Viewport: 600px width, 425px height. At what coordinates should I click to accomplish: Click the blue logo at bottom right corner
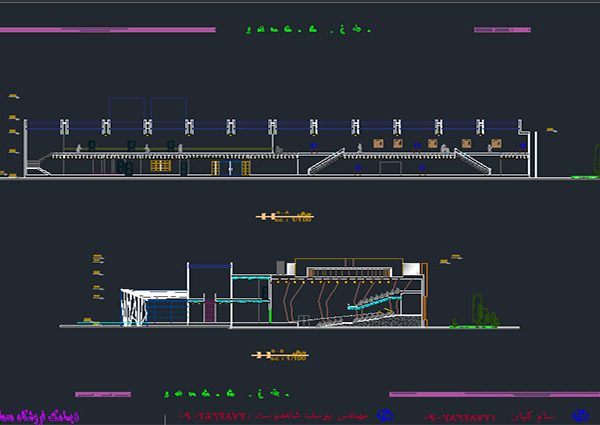[x=577, y=414]
